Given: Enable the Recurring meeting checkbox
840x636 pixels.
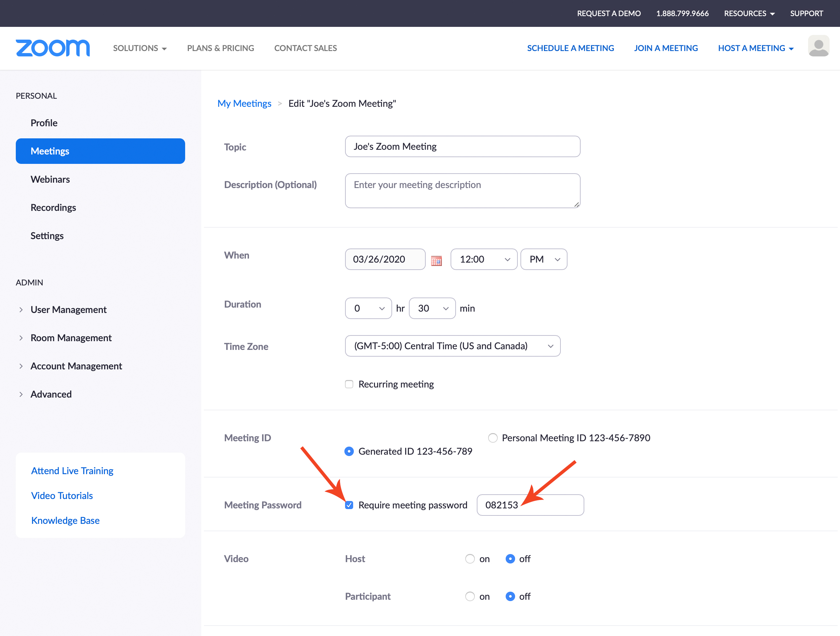Looking at the screenshot, I should [x=349, y=384].
